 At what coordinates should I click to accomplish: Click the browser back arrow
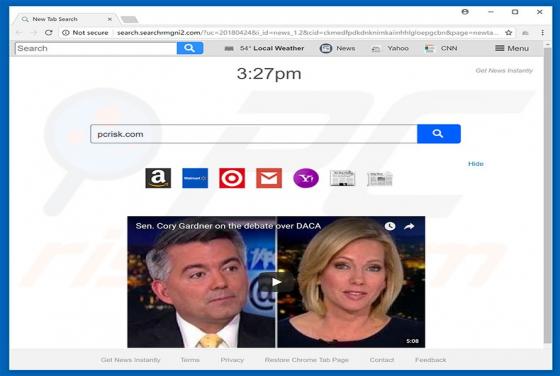[19, 32]
